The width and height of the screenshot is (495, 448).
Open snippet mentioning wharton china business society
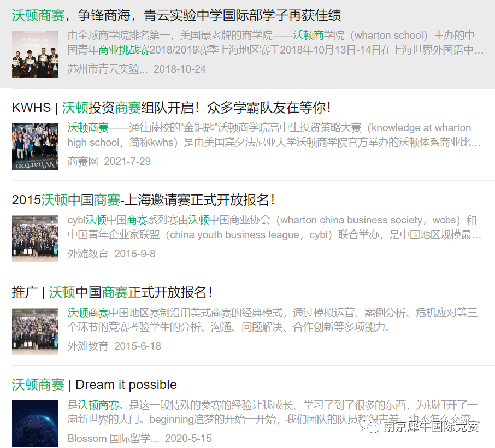tap(274, 227)
